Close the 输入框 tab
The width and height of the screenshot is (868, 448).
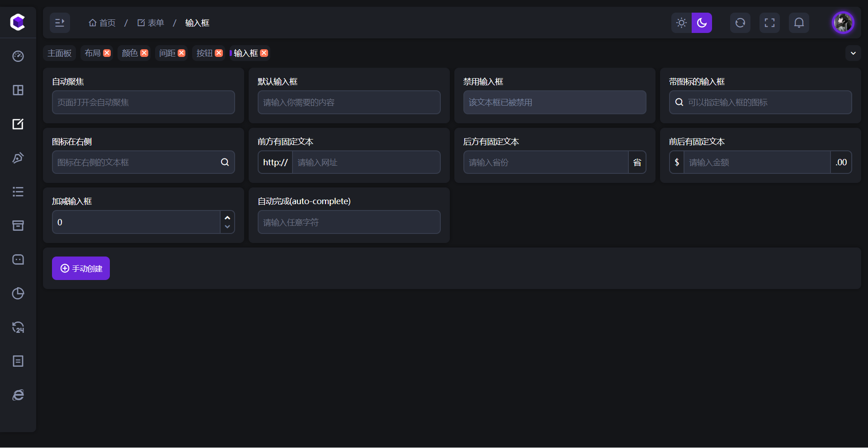(264, 53)
